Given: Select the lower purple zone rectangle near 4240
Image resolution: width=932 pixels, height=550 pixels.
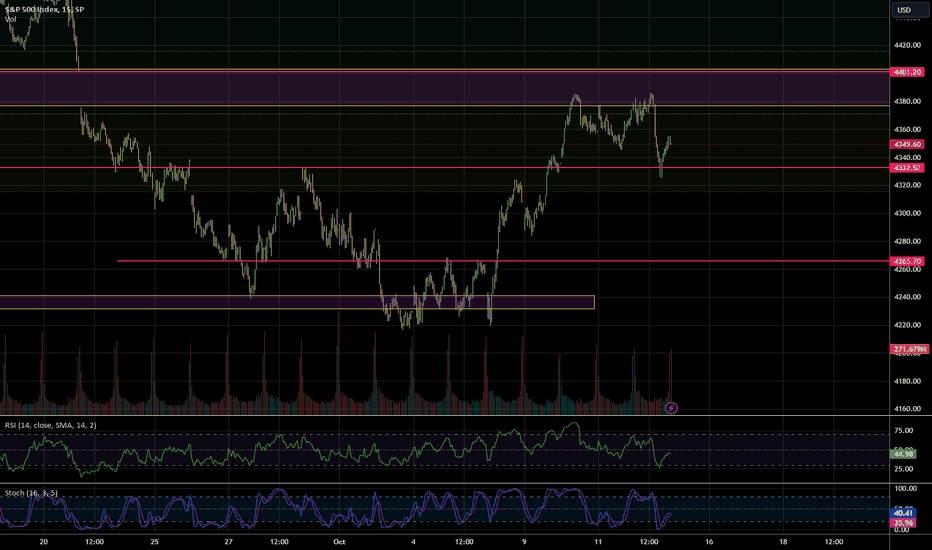Looking at the screenshot, I should [x=297, y=302].
